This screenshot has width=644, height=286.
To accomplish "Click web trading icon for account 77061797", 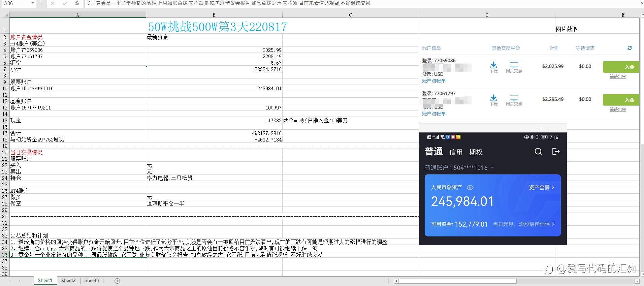I will 514,98.
